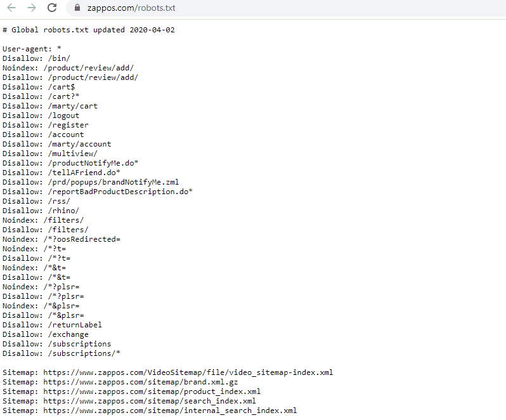506x420 pixels.
Task: Click the 'Disallow: /register' line
Action: click(x=46, y=125)
